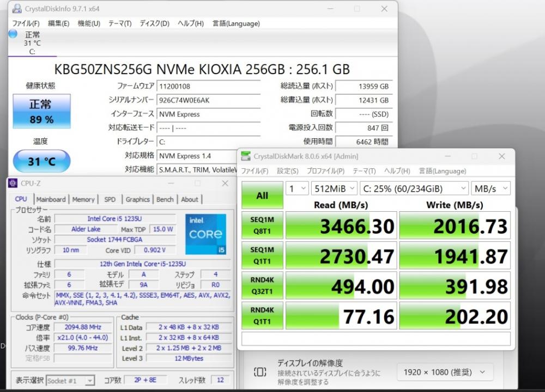Viewport: 545px width, 392px height.
Task: Open 機能(U) menu in CrystalDiskInfo
Action: [89, 23]
